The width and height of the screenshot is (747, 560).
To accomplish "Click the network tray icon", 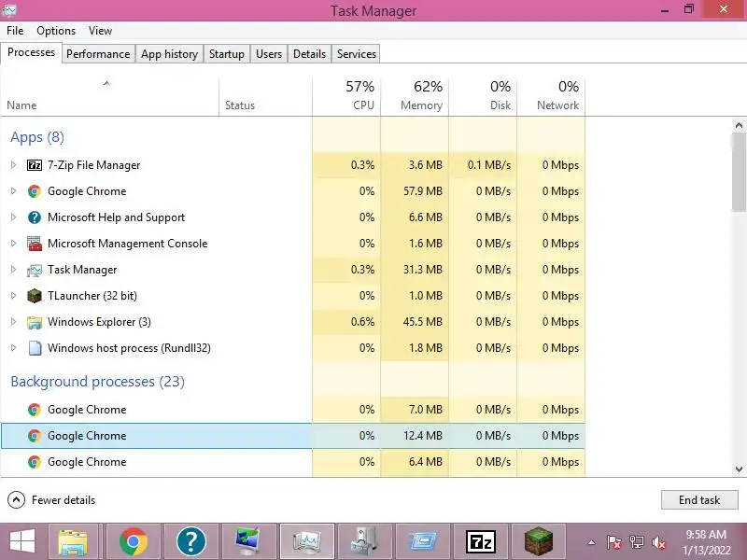I will [637, 542].
